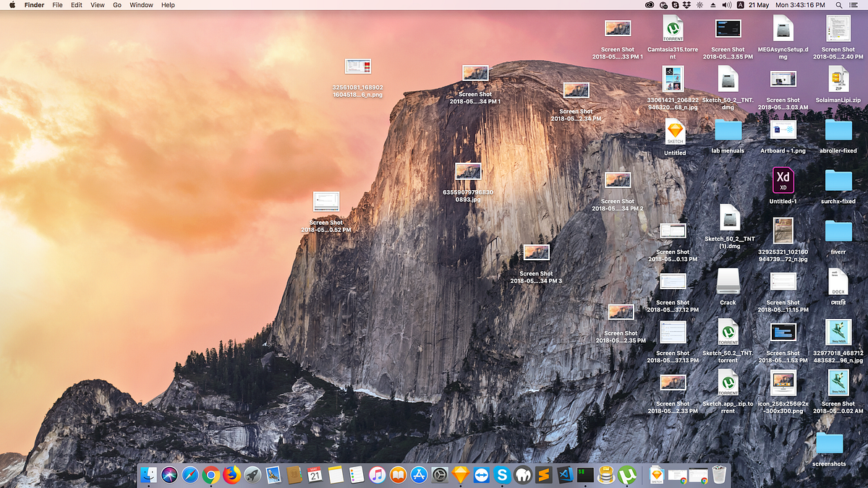Select Screen Shot ending 34 PM 3

pos(536,252)
